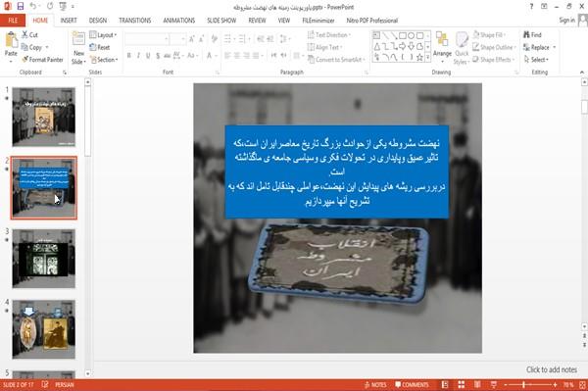This screenshot has height=391, width=588.
Task: Toggle Underline formatting
Action: coord(148,56)
